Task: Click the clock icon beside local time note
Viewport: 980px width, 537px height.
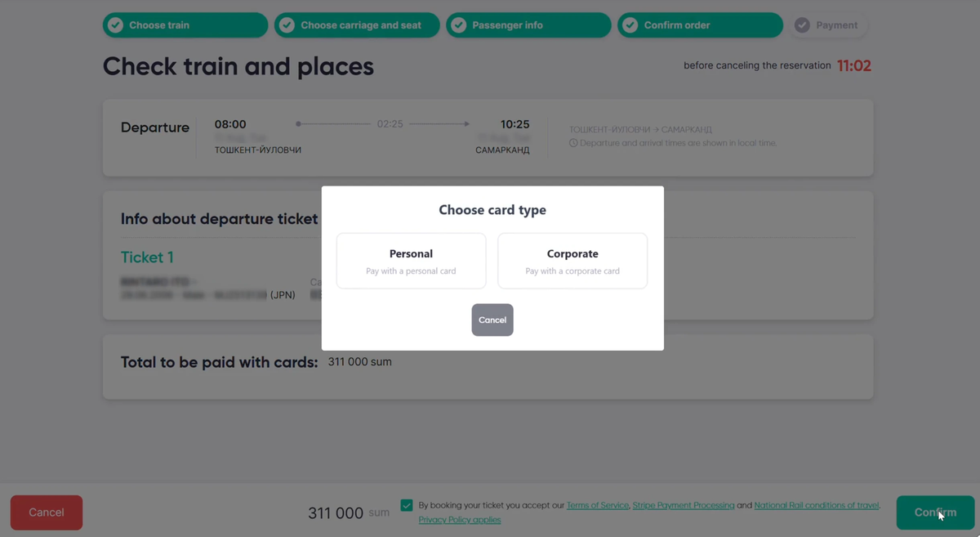Action: point(573,143)
